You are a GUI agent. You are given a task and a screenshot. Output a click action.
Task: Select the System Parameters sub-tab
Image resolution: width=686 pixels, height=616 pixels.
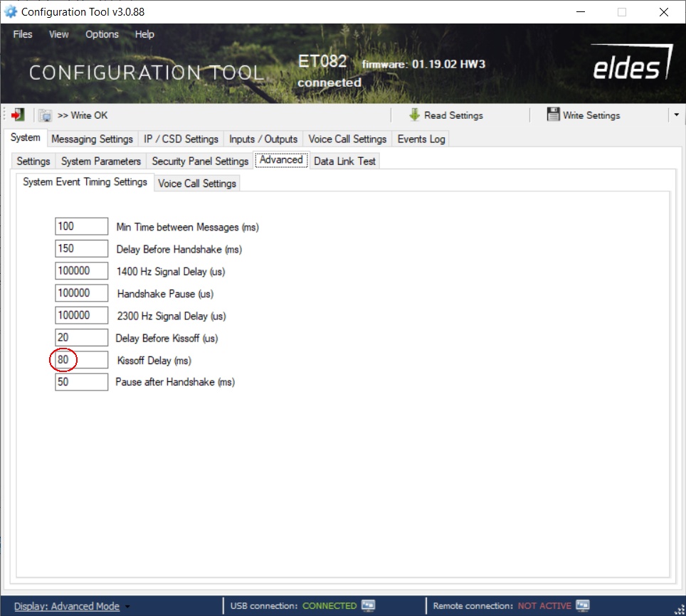click(x=101, y=161)
